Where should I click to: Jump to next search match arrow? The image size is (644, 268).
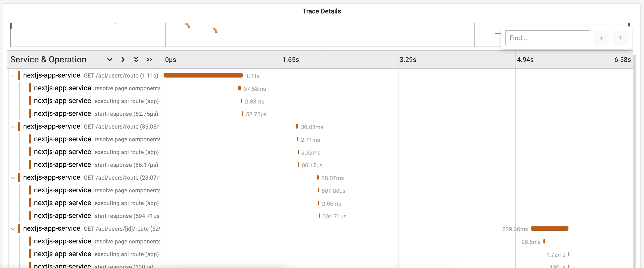(x=601, y=38)
